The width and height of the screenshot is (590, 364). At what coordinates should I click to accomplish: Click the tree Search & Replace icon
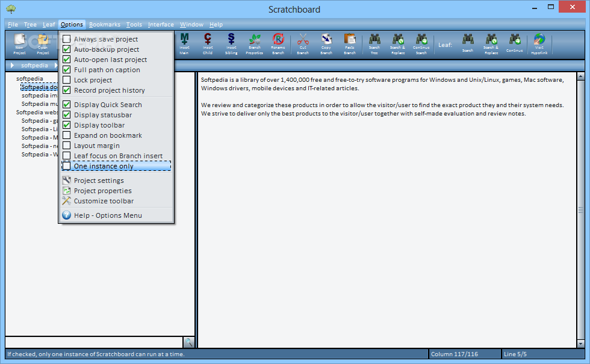tap(398, 43)
